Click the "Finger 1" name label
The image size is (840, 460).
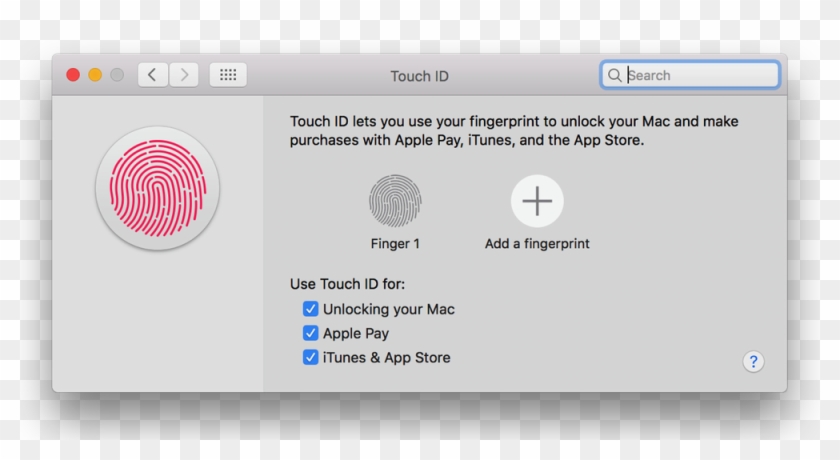(395, 244)
